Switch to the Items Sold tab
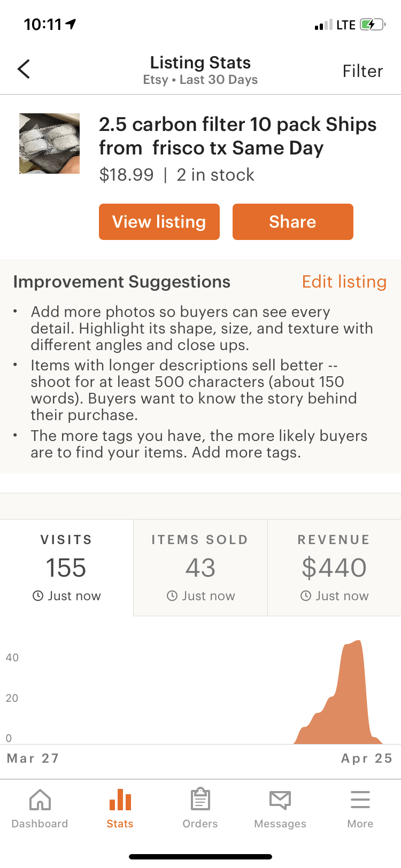The width and height of the screenshot is (401, 868). pyautogui.click(x=200, y=567)
